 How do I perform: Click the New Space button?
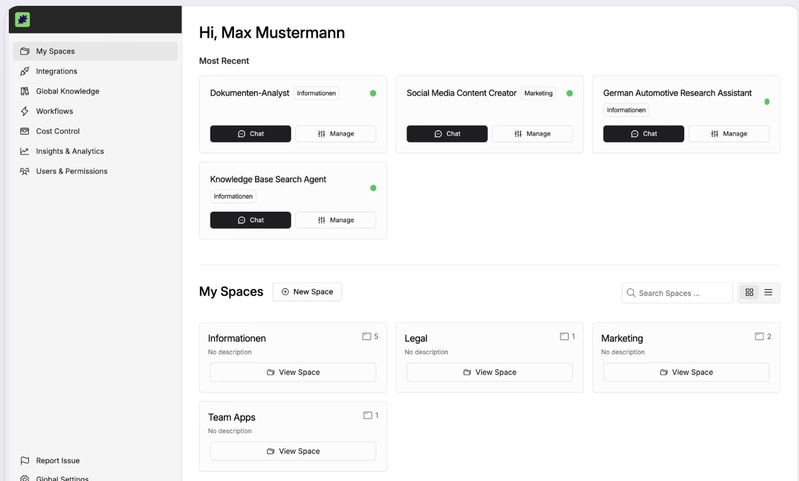pyautogui.click(x=307, y=292)
